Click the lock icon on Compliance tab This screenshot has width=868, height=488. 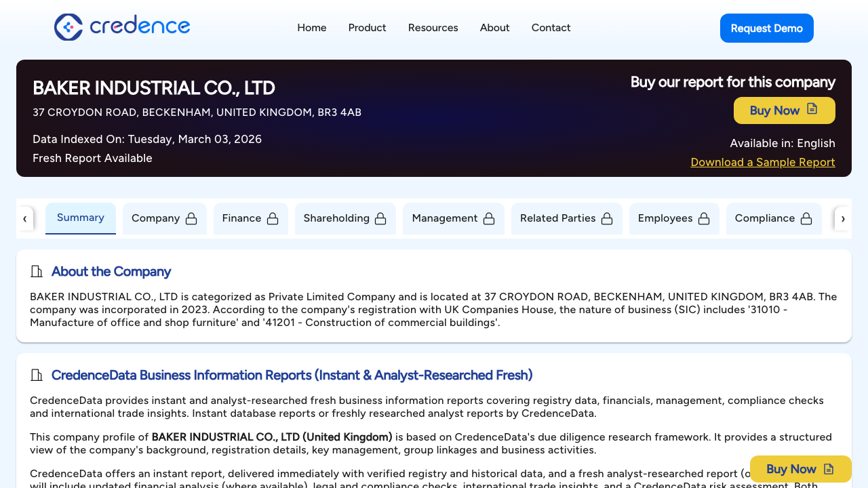(806, 218)
